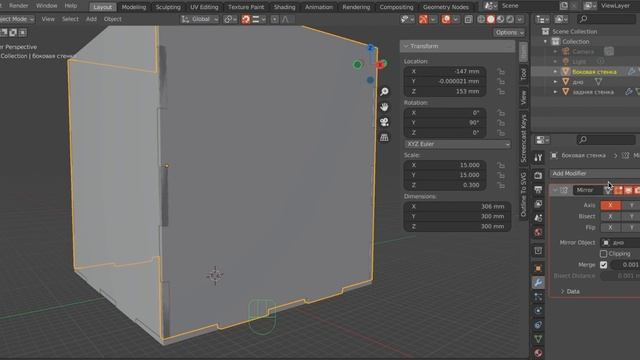
Task: Select material preview viewport shading
Action: 500,19
